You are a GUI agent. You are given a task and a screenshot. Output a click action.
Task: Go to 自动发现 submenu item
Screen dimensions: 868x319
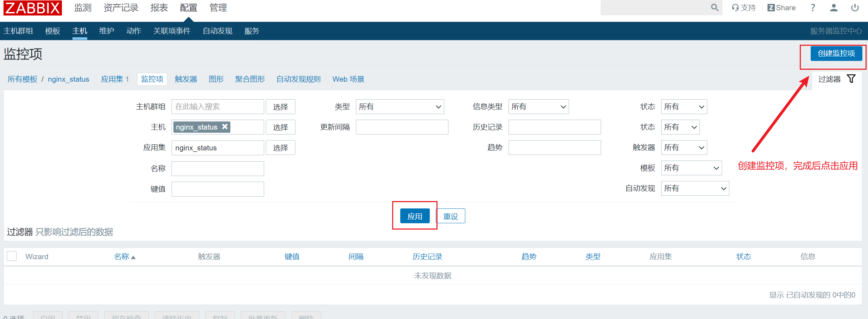tap(218, 31)
